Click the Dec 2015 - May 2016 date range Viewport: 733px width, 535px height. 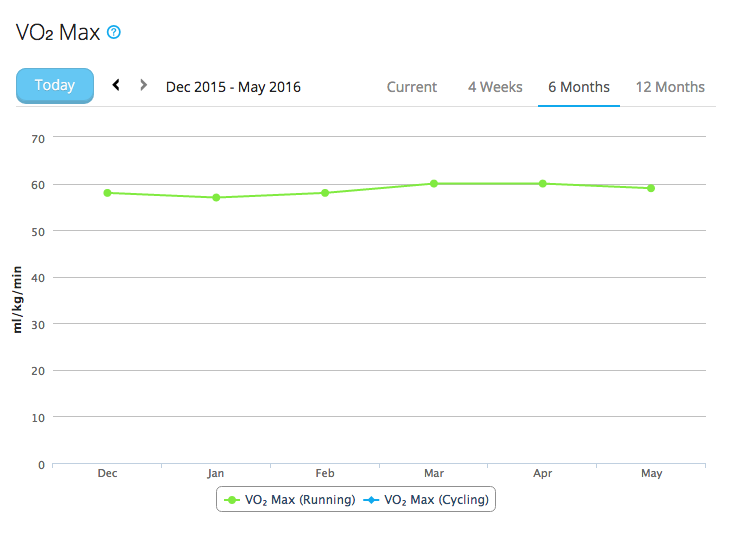pyautogui.click(x=233, y=87)
